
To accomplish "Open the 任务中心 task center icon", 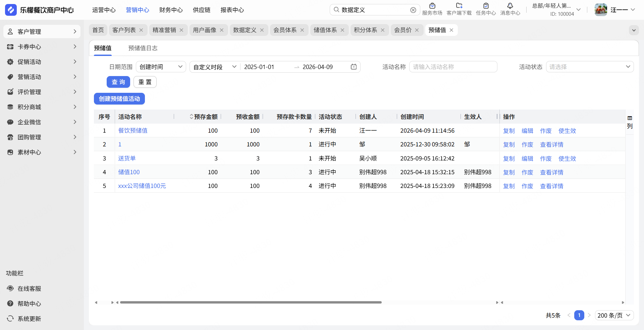I will click(486, 6).
